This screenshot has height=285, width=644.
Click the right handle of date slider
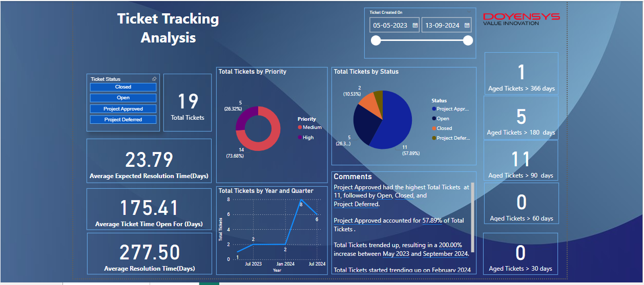click(467, 41)
